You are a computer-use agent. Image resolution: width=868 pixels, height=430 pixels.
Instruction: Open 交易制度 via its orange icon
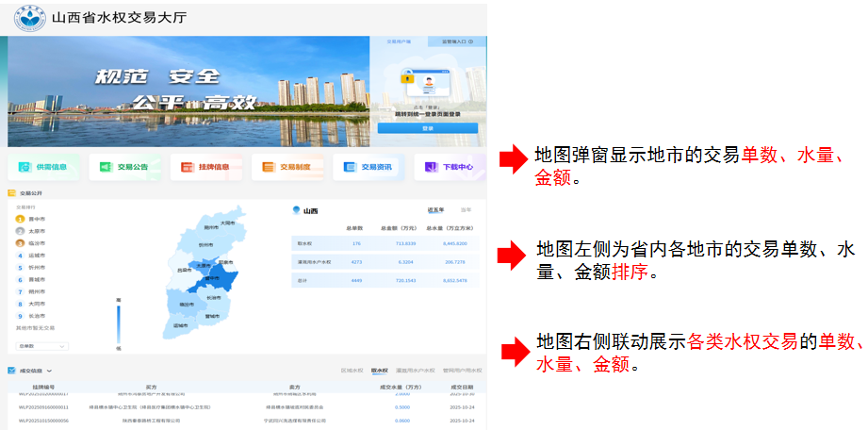pyautogui.click(x=269, y=167)
